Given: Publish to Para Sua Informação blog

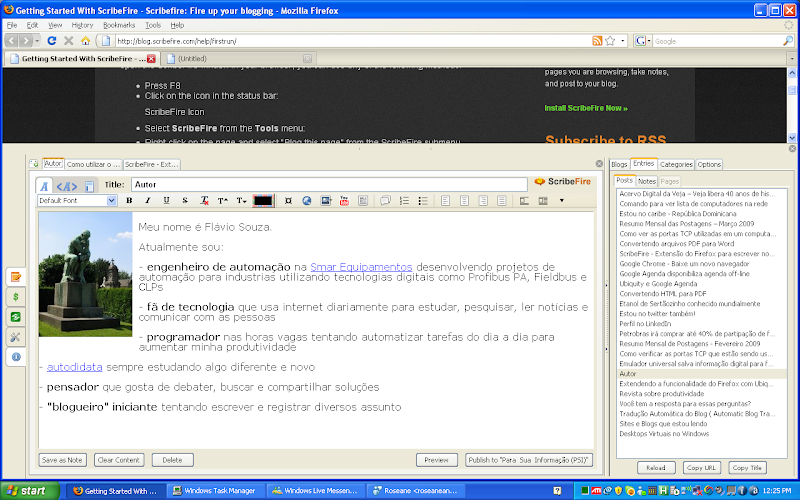Looking at the screenshot, I should [529, 460].
